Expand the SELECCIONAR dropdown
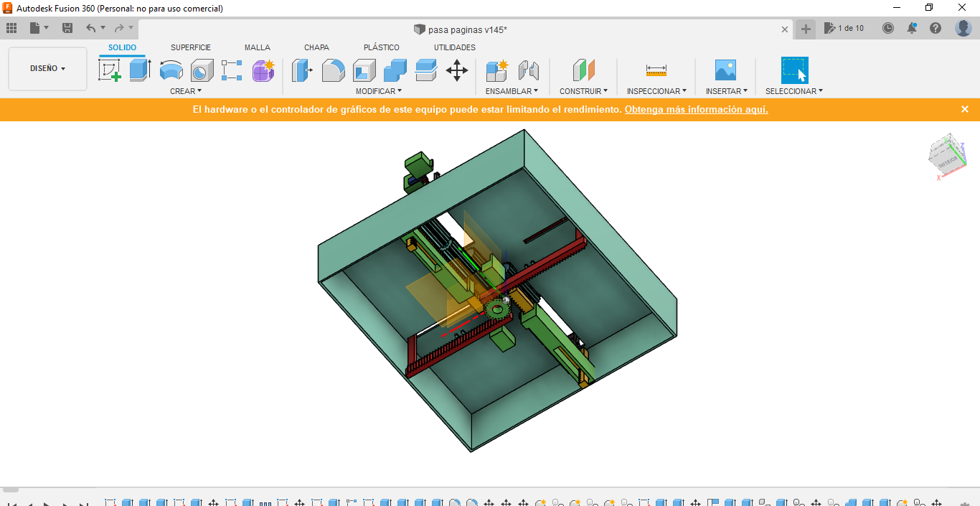 point(794,90)
